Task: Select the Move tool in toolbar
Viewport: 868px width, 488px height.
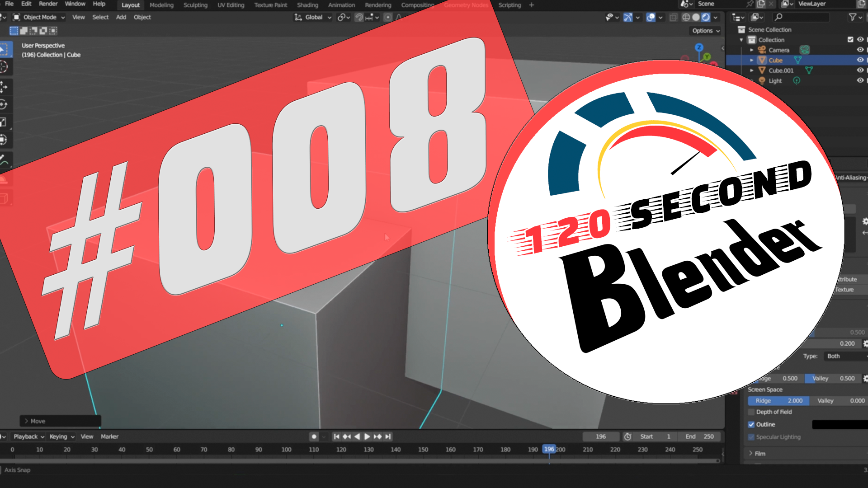Action: 4,86
